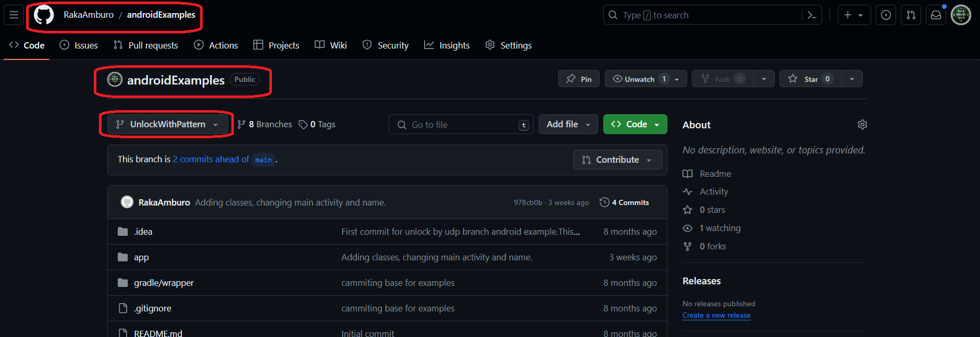This screenshot has height=337, width=980.
Task: Open the user profile avatar menu
Action: point(961,15)
